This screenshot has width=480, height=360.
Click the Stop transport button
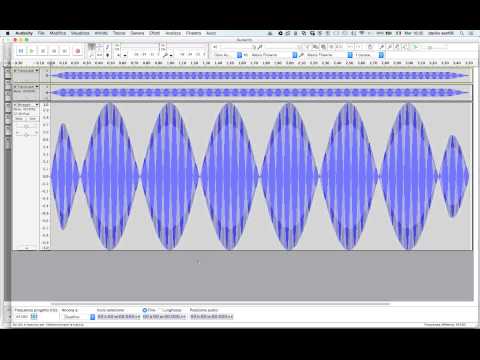point(43,51)
